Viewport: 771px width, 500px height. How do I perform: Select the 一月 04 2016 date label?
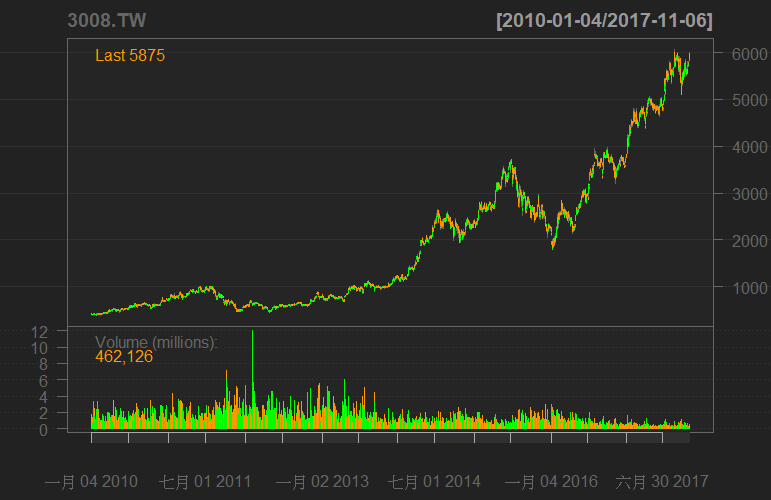coord(551,482)
